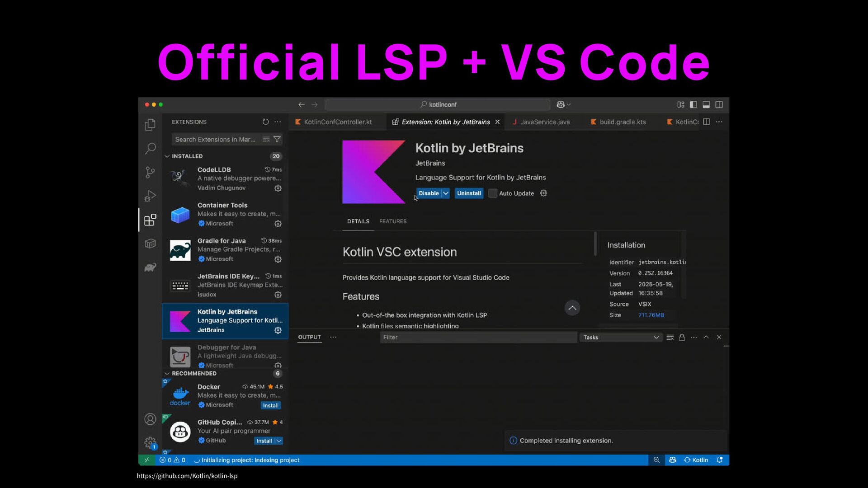Open the FEATURES tab of extension
868x488 pixels.
pos(393,221)
